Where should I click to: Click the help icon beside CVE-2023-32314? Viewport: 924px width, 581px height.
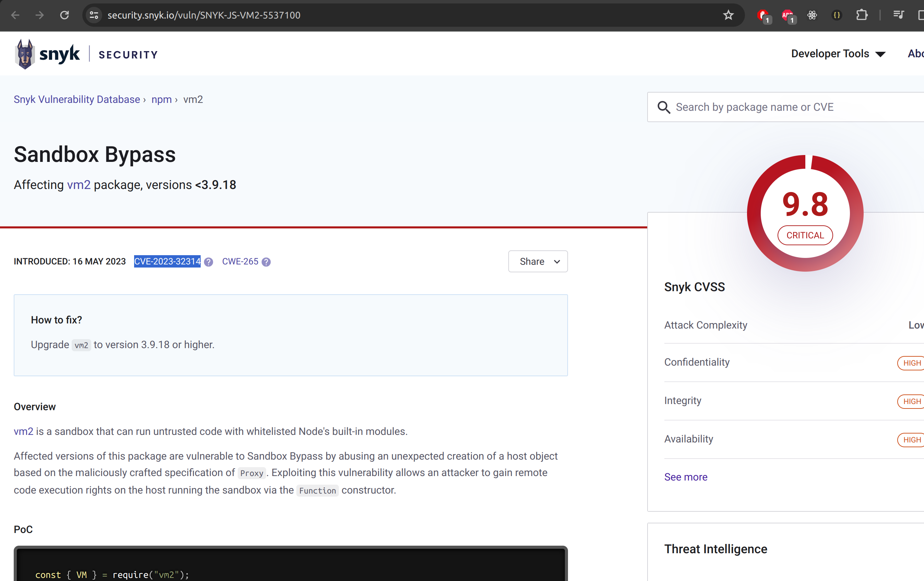click(x=208, y=262)
